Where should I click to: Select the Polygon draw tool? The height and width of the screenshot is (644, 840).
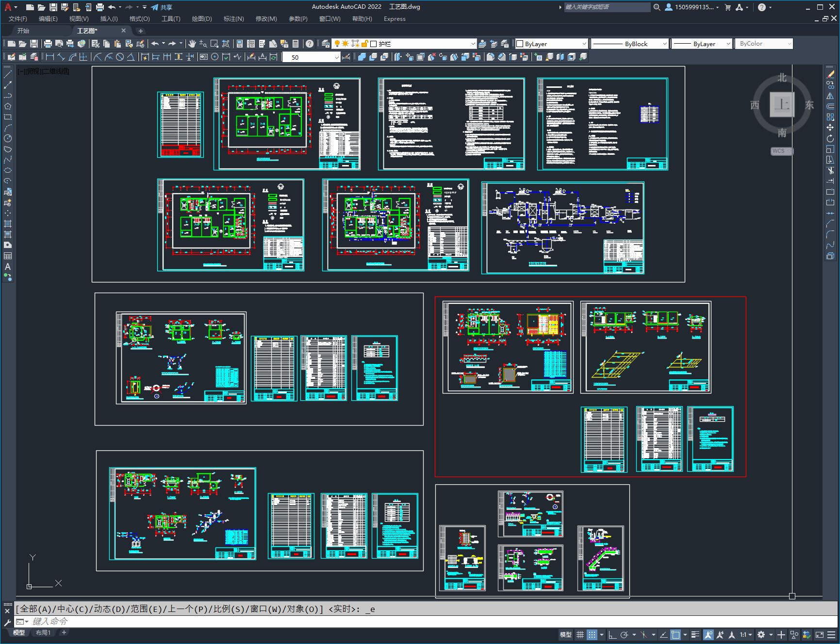click(8, 106)
